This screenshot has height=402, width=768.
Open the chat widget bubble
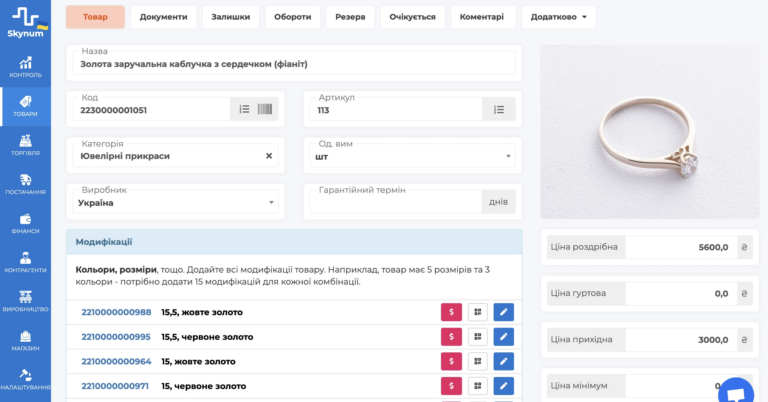pos(735,390)
